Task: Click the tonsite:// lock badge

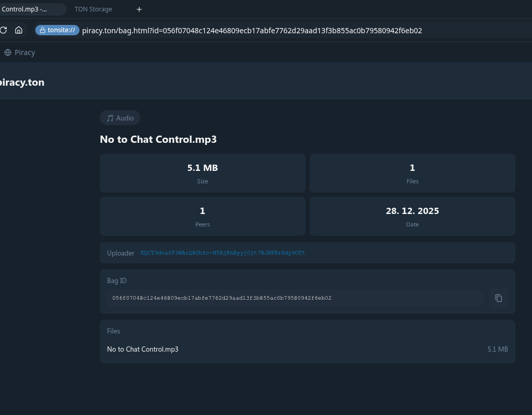Action: (57, 30)
